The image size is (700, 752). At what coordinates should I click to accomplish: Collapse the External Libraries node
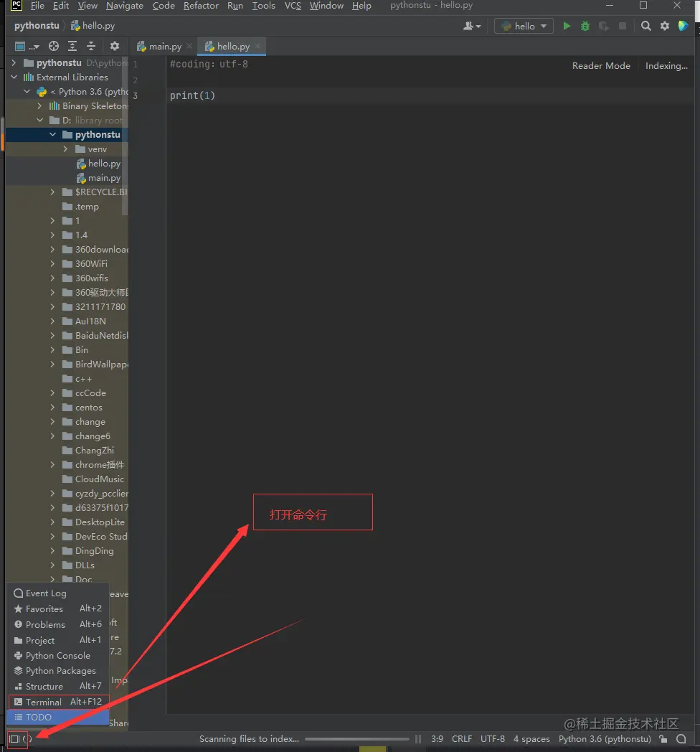[14, 77]
